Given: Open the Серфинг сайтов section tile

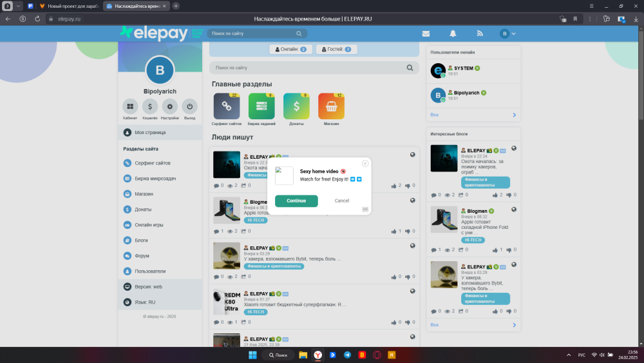Looking at the screenshot, I should coord(226,106).
